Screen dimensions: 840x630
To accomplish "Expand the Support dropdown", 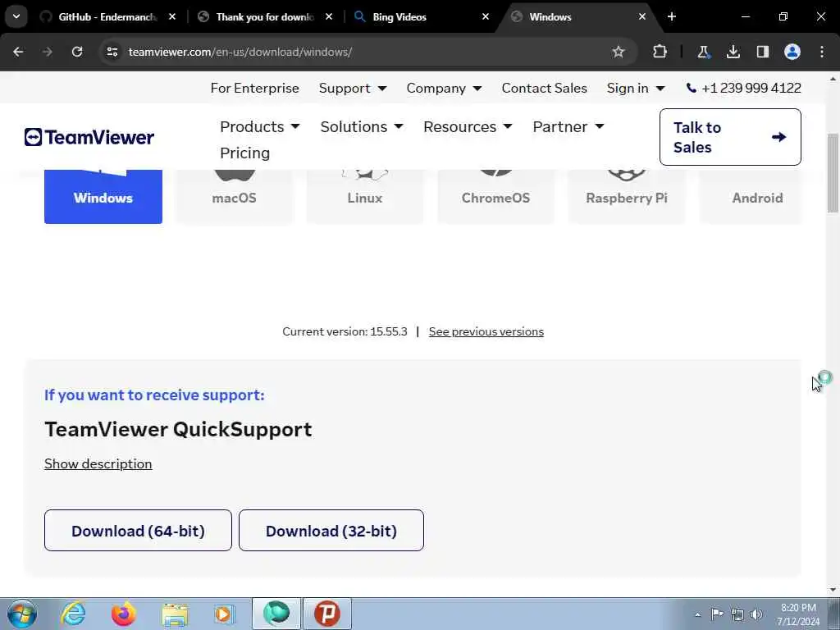I will point(353,88).
